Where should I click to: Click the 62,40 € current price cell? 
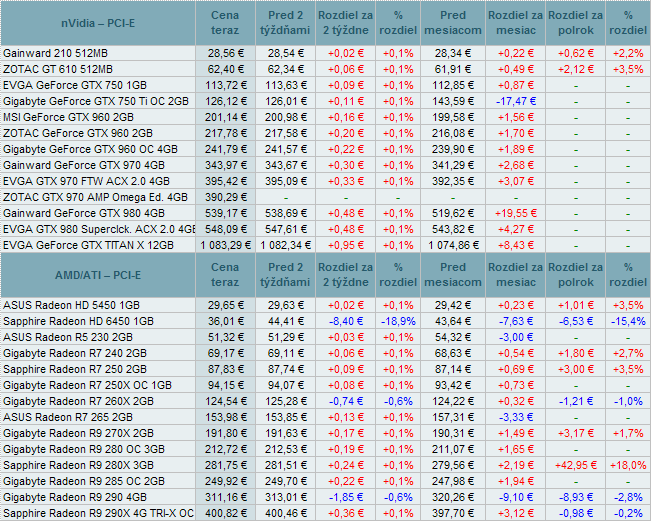click(225, 69)
